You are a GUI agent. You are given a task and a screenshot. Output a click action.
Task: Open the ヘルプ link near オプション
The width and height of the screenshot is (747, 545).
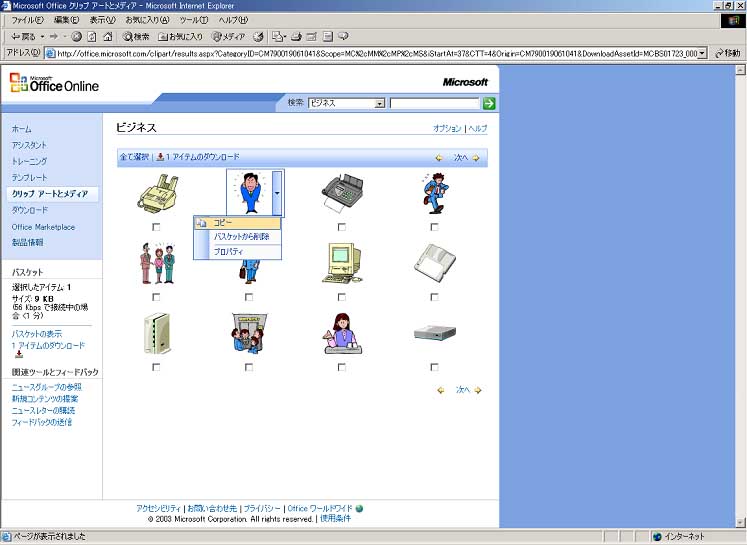coord(477,128)
